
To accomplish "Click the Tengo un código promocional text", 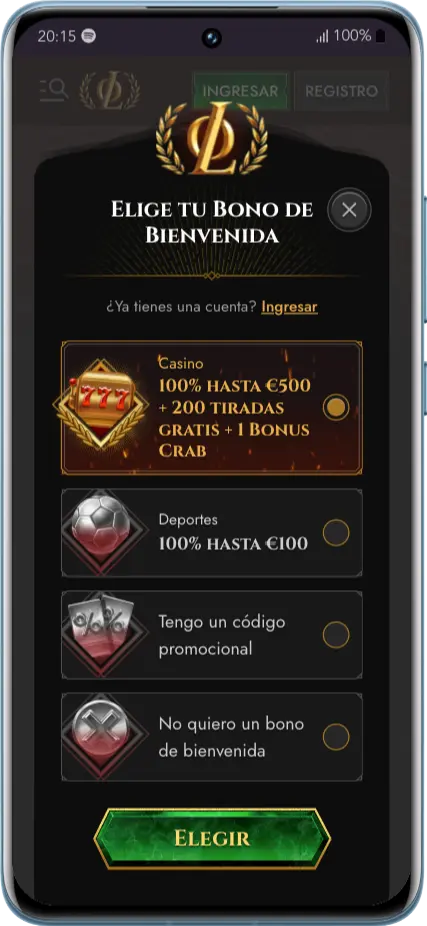I will tap(222, 635).
